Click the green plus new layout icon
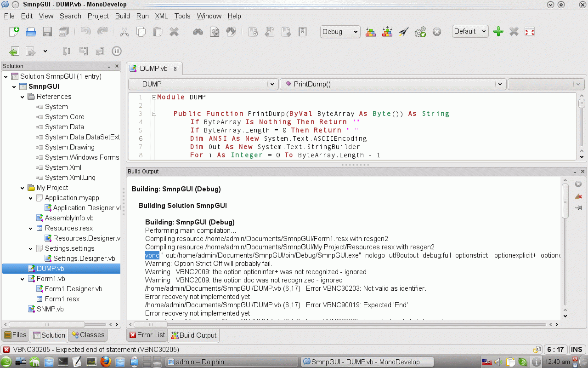This screenshot has height=368, width=588. point(498,31)
